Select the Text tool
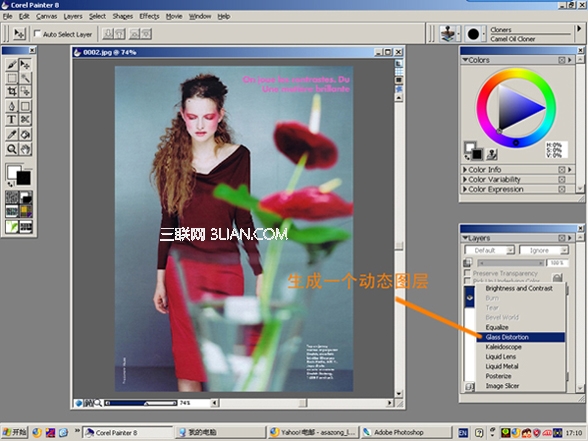Screen dimensions: 588x441 pos(12,119)
